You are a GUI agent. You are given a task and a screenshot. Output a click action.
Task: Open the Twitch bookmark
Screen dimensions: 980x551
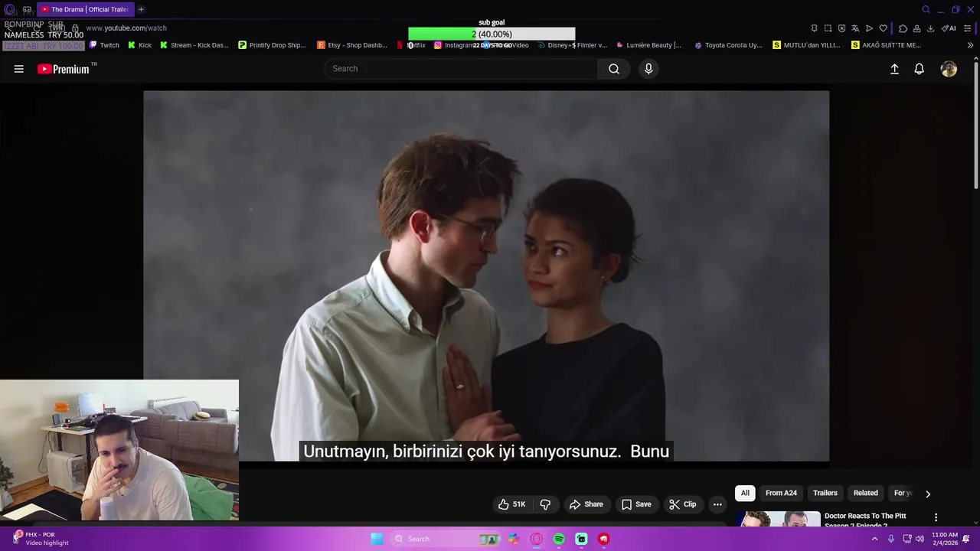click(104, 45)
